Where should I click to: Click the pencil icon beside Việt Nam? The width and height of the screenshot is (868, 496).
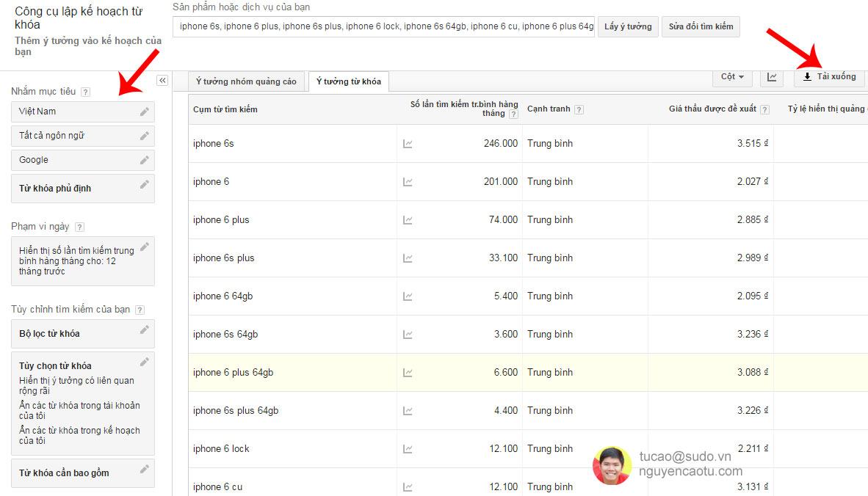[x=145, y=112]
